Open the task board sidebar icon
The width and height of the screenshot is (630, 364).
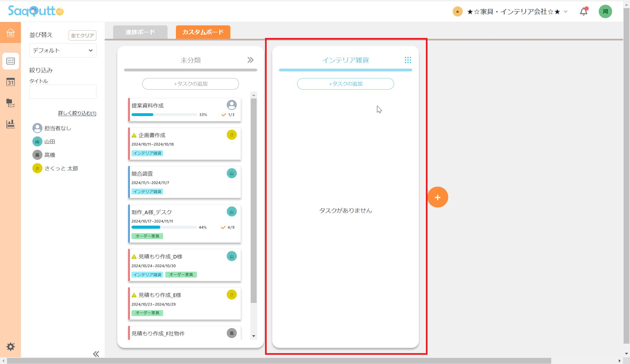pos(10,61)
